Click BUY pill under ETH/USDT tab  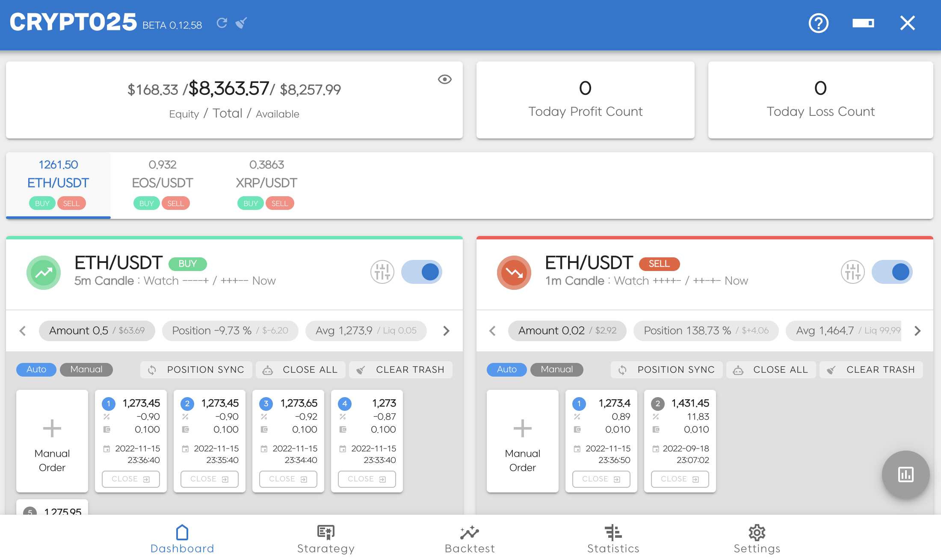(42, 203)
